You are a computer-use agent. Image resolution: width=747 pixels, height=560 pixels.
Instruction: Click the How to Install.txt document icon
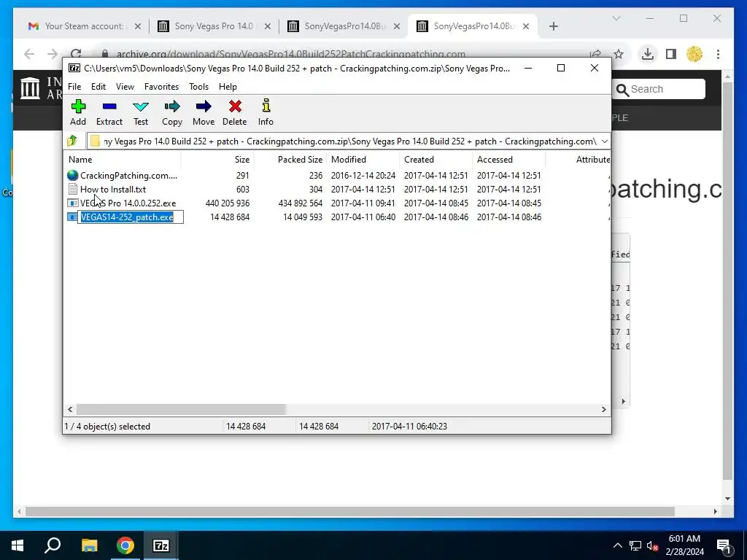pos(72,189)
